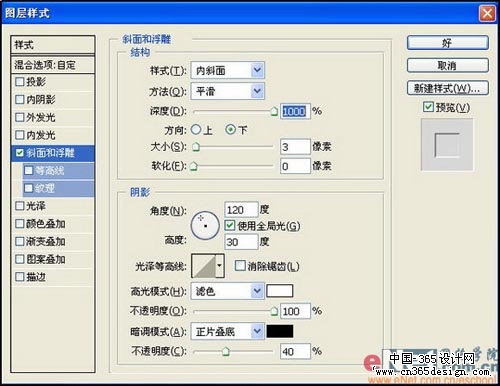This screenshot has width=500, height=386.
Task: Open the 方法 平滑 dropdown
Action: click(x=228, y=91)
